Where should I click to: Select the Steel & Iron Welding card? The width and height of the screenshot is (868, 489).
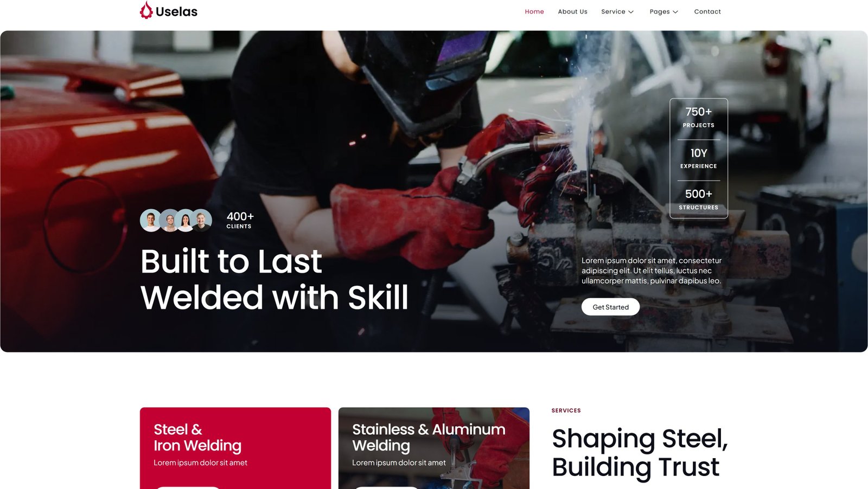point(235,448)
